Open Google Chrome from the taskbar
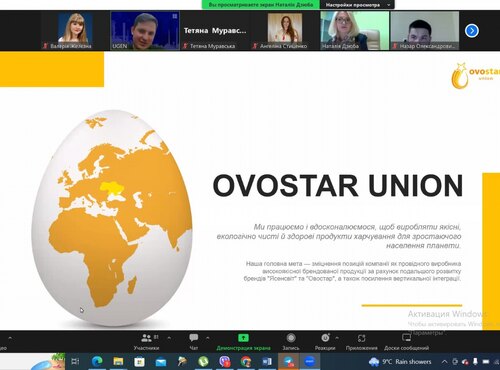This screenshot has width=500, height=370. [246, 362]
